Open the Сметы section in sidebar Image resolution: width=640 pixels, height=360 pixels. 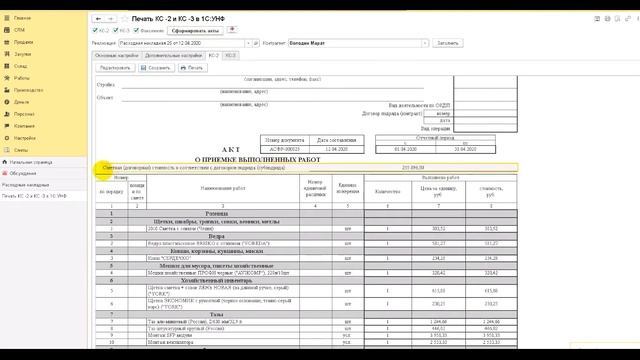21,150
